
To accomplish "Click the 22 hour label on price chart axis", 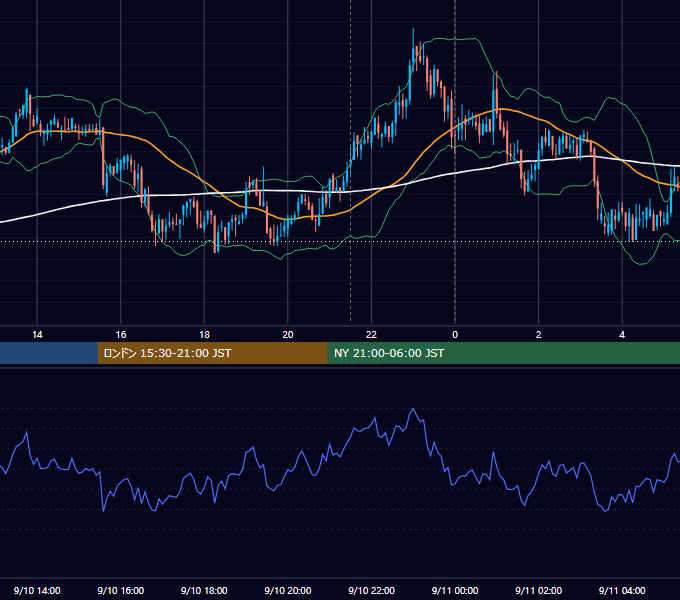I will point(371,335).
